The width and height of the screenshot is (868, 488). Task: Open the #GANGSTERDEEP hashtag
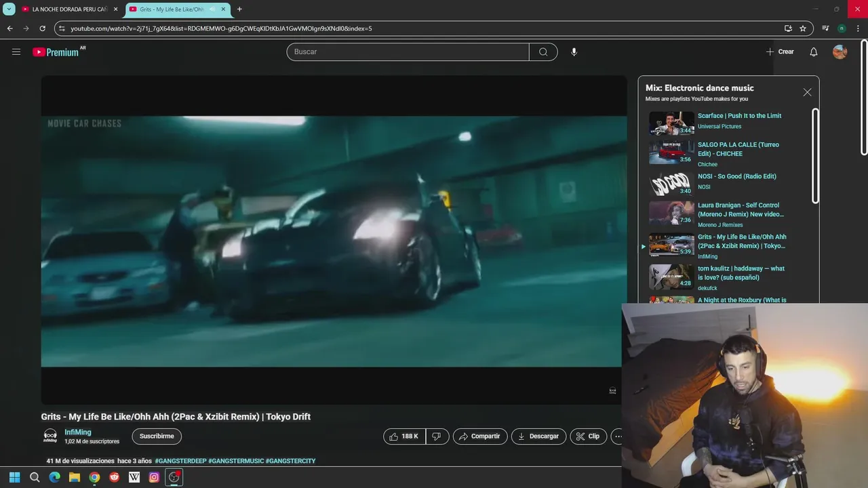180,461
